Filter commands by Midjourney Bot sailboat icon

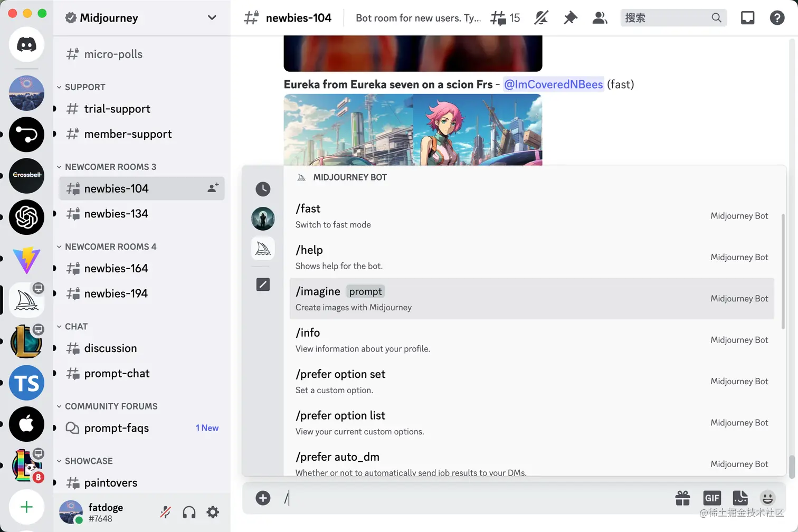(263, 249)
